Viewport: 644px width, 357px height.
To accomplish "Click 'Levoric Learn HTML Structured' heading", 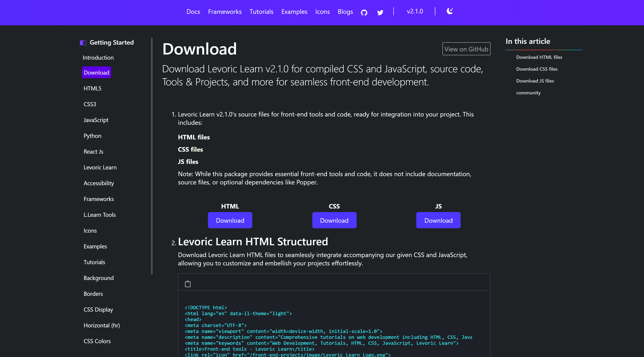I will [253, 242].
